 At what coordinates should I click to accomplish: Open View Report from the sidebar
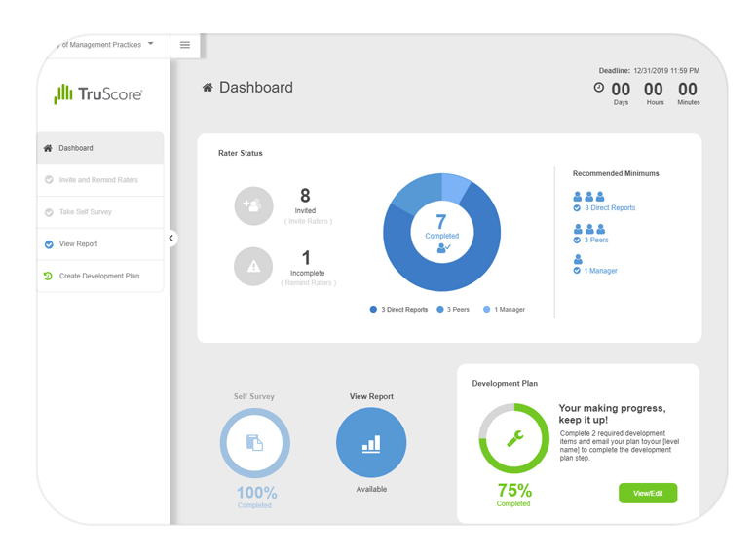[78, 244]
